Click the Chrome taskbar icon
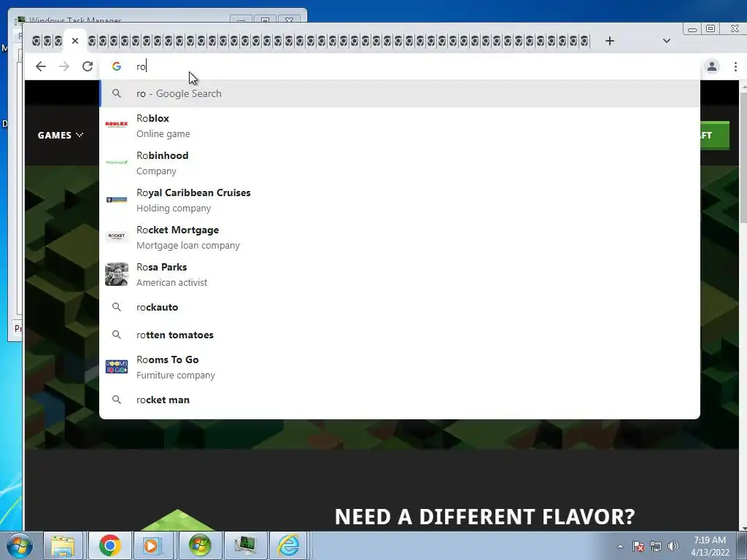 109,545
